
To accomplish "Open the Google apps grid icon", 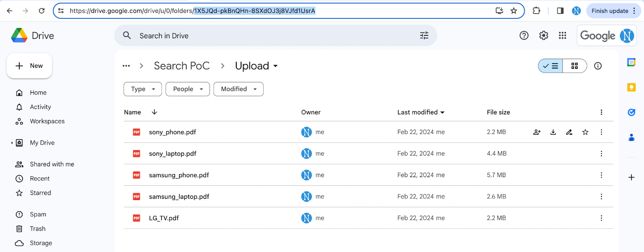I will click(563, 35).
